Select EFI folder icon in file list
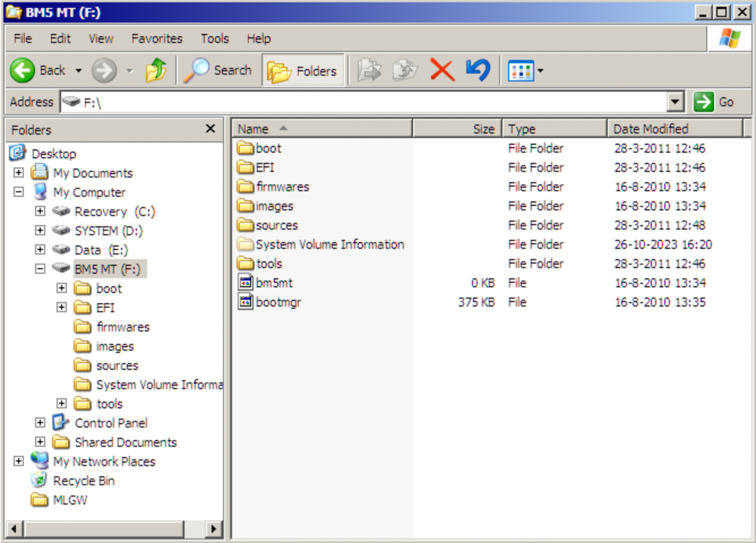This screenshot has width=756, height=543. click(x=246, y=167)
